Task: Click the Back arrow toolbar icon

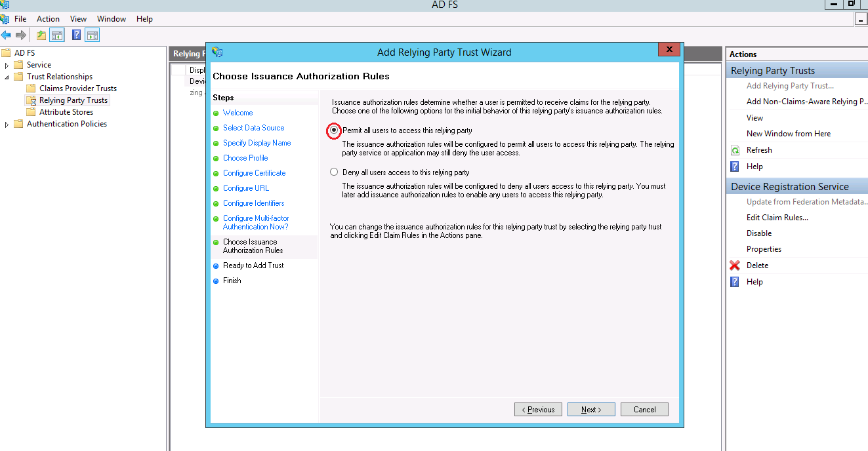Action: coord(6,35)
